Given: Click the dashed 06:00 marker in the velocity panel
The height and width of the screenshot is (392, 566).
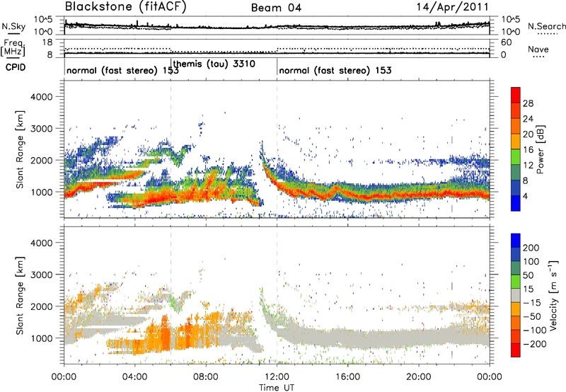Looking at the screenshot, I should coord(171,295).
